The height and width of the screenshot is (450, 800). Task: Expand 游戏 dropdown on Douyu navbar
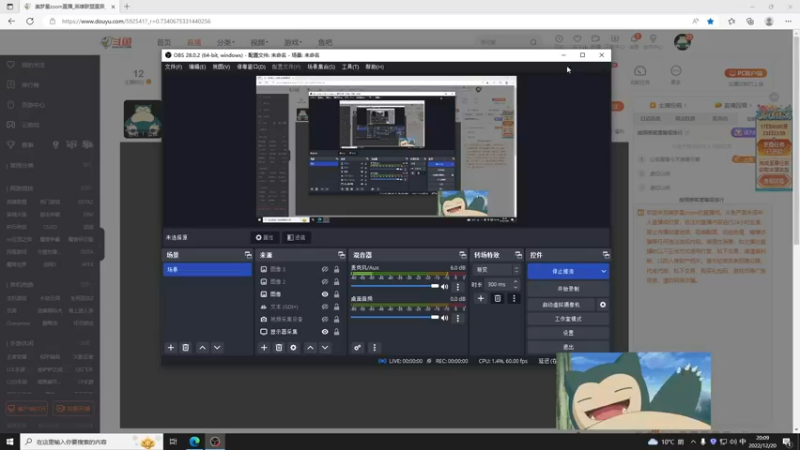(x=293, y=42)
